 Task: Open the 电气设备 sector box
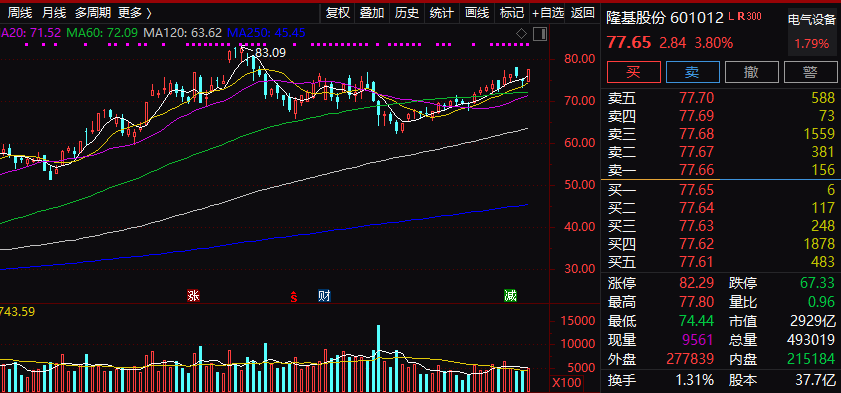812,32
